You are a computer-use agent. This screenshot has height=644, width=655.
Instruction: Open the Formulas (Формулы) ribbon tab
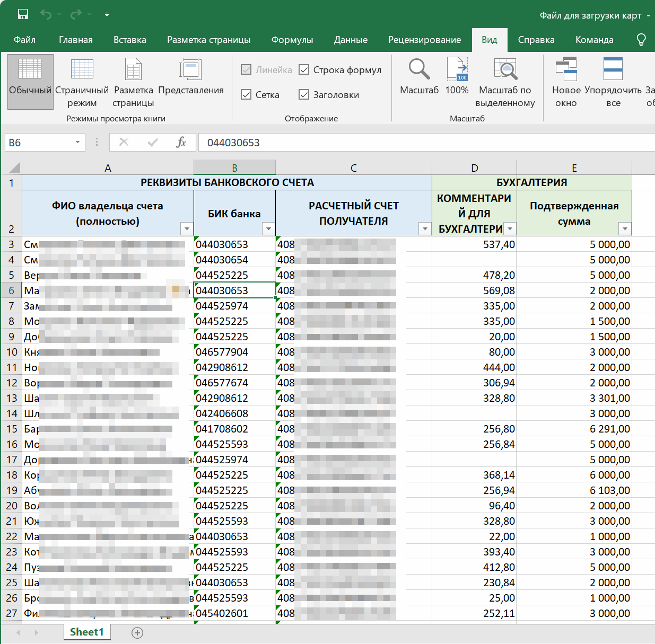[x=292, y=40]
